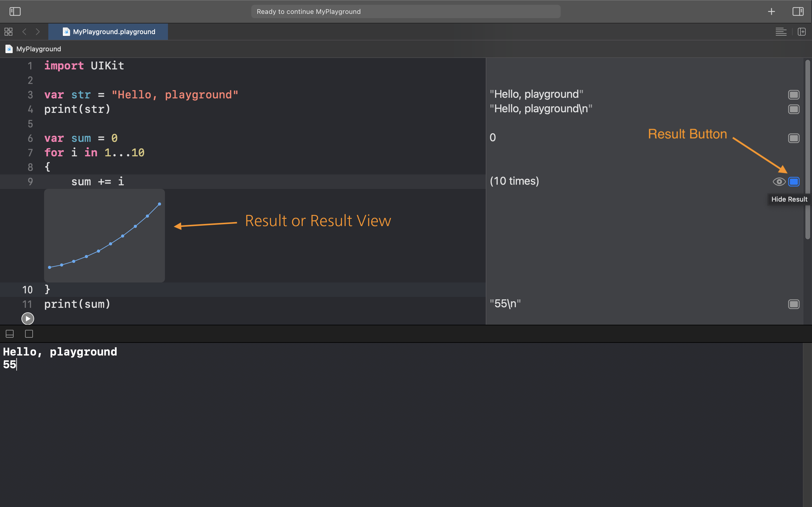The height and width of the screenshot is (507, 812).
Task: Click the Quick Look eye icon
Action: click(779, 182)
